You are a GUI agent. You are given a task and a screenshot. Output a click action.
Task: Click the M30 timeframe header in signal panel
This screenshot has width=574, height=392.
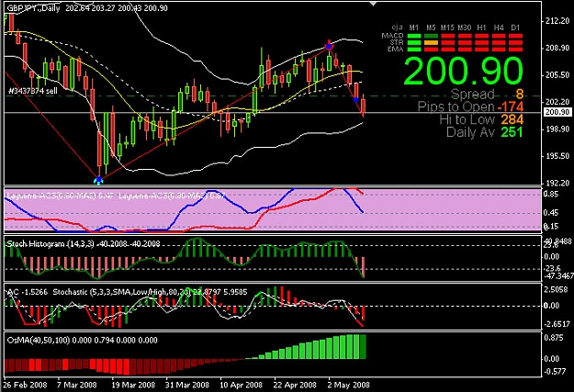(464, 28)
